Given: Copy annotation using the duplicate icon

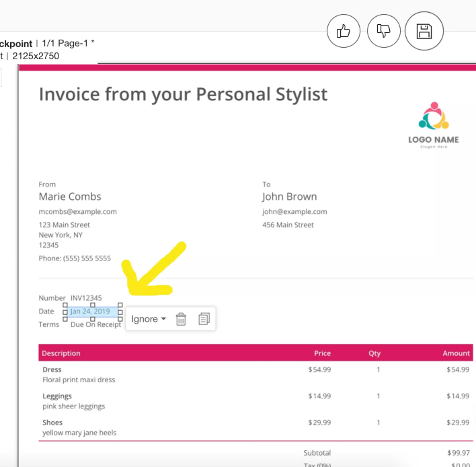Looking at the screenshot, I should (204, 319).
